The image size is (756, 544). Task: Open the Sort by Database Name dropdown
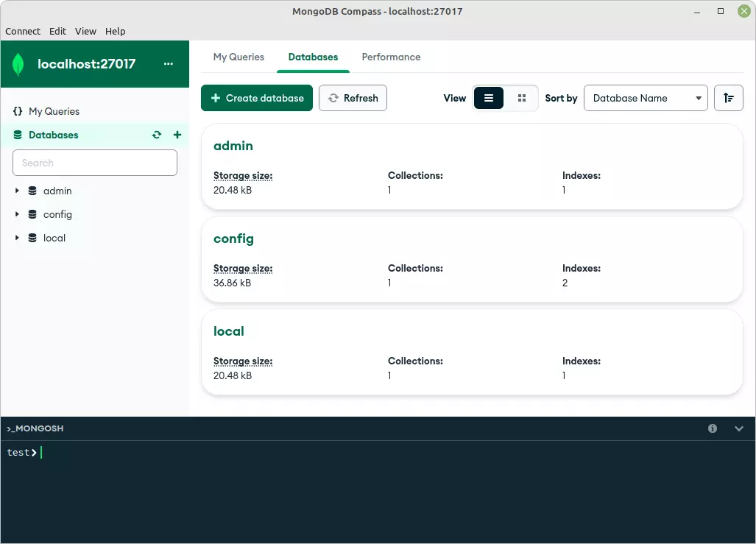pyautogui.click(x=646, y=99)
